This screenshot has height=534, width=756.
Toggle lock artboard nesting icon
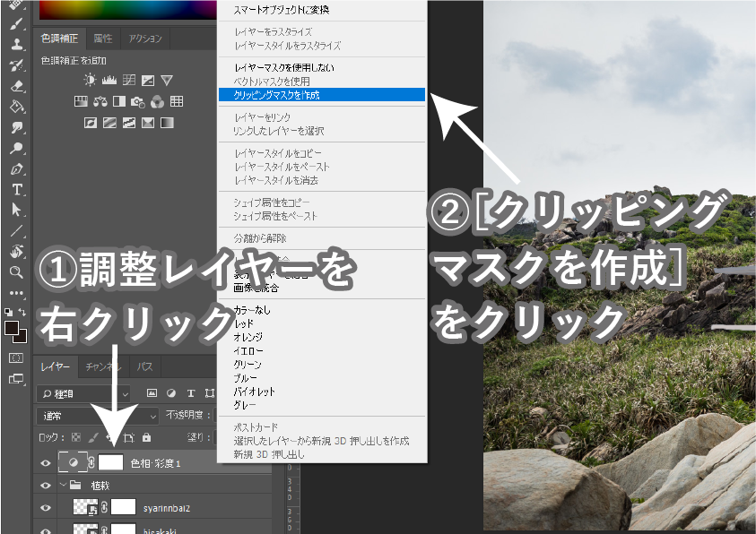(129, 437)
